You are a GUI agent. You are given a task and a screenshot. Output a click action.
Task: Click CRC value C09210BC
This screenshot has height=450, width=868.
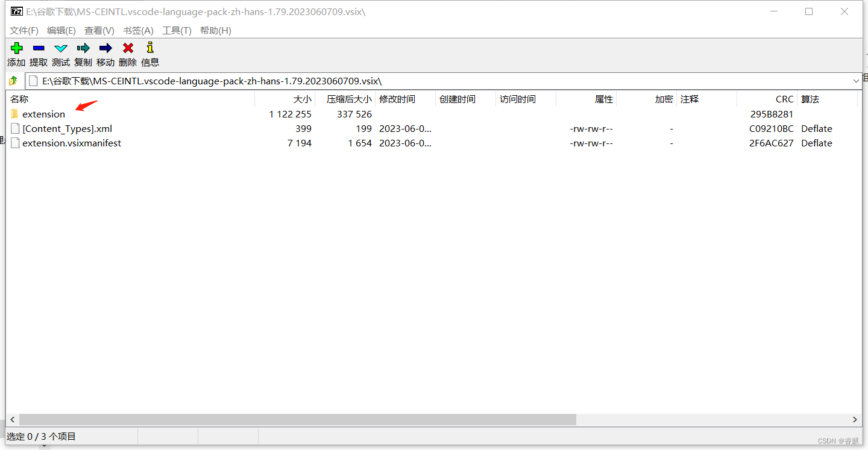pyautogui.click(x=772, y=128)
